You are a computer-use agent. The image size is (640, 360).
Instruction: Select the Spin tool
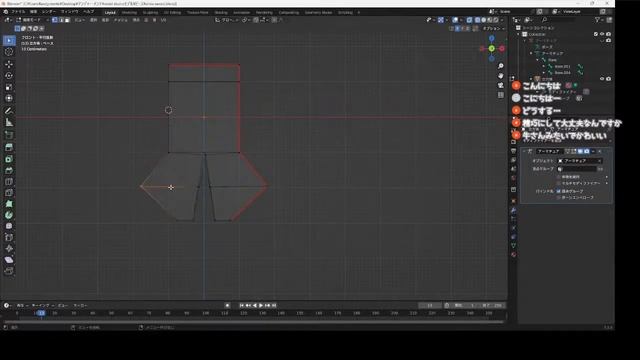pyautogui.click(x=9, y=215)
